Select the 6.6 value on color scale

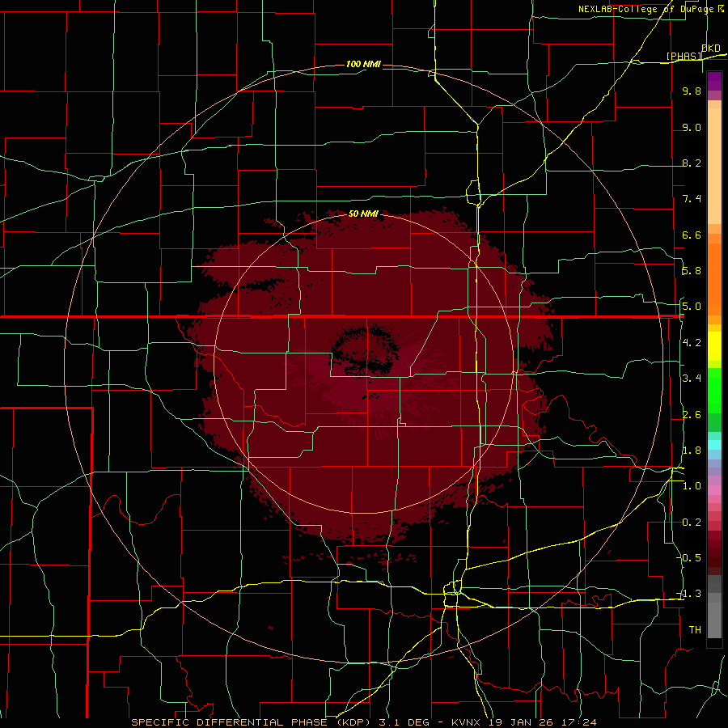click(x=692, y=235)
